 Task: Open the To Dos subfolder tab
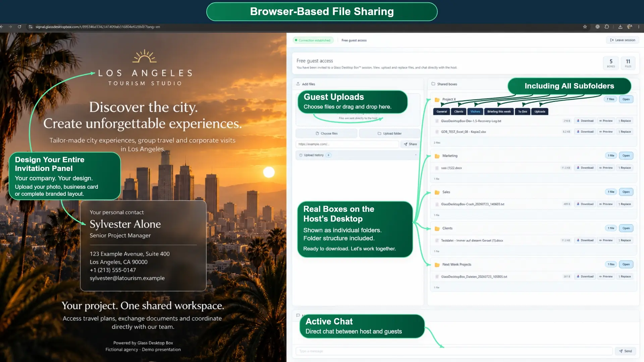(x=522, y=112)
